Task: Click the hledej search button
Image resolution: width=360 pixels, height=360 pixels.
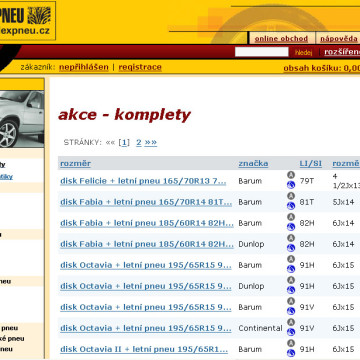Action: click(303, 52)
